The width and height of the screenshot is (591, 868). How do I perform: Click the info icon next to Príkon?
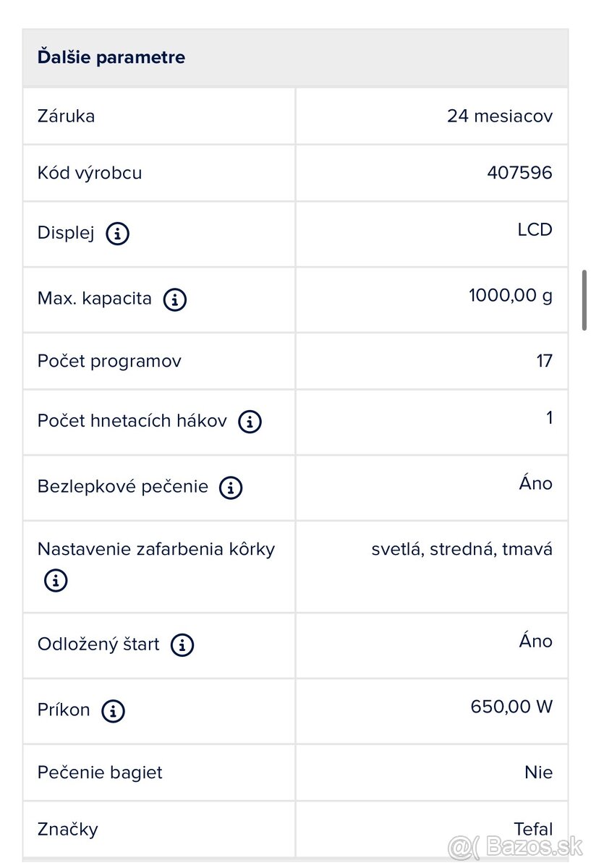point(113,711)
